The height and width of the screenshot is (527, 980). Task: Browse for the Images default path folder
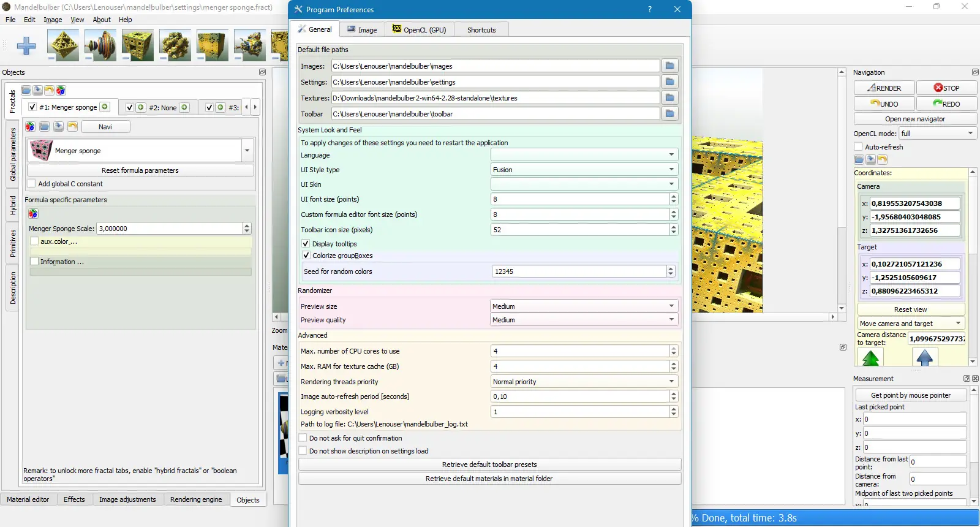670,66
